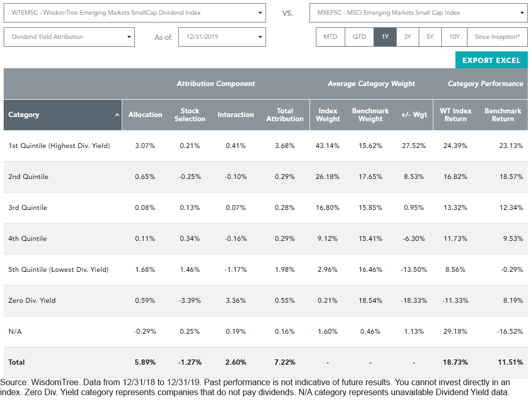Sort by the Total Attribution column header
Screen dimensions: 532x403
point(285,115)
